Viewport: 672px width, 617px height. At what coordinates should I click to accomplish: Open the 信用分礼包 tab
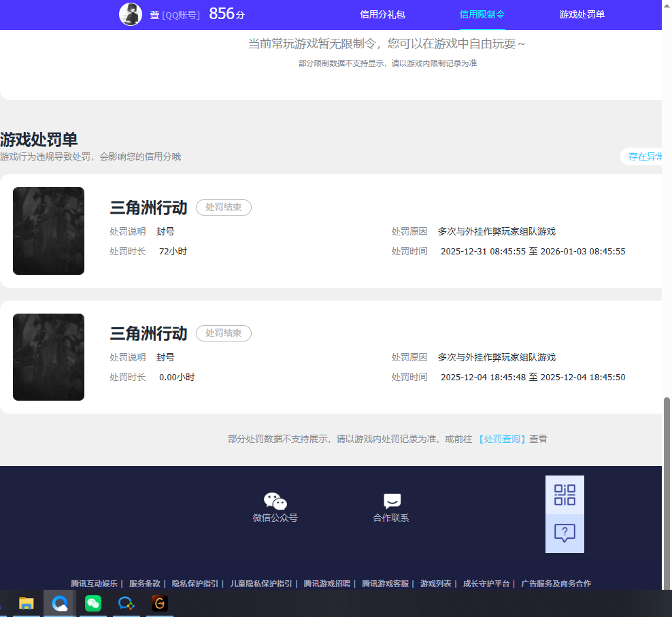(382, 14)
